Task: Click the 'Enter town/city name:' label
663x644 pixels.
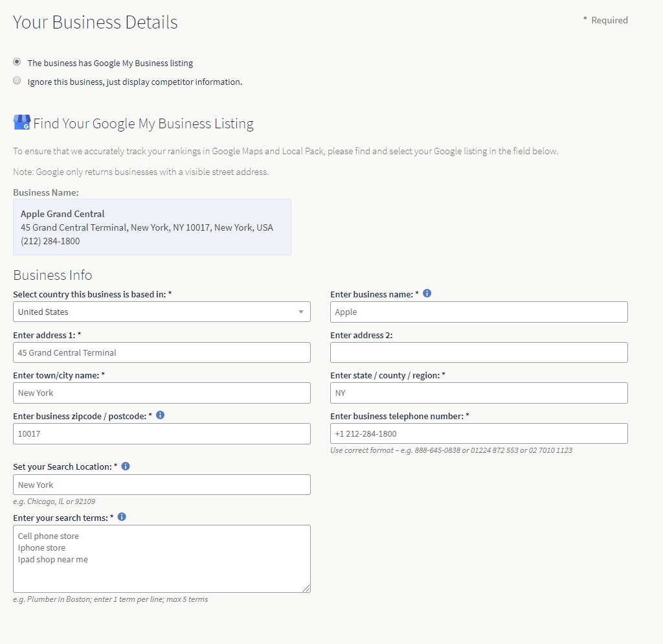Action: pyautogui.click(x=59, y=375)
